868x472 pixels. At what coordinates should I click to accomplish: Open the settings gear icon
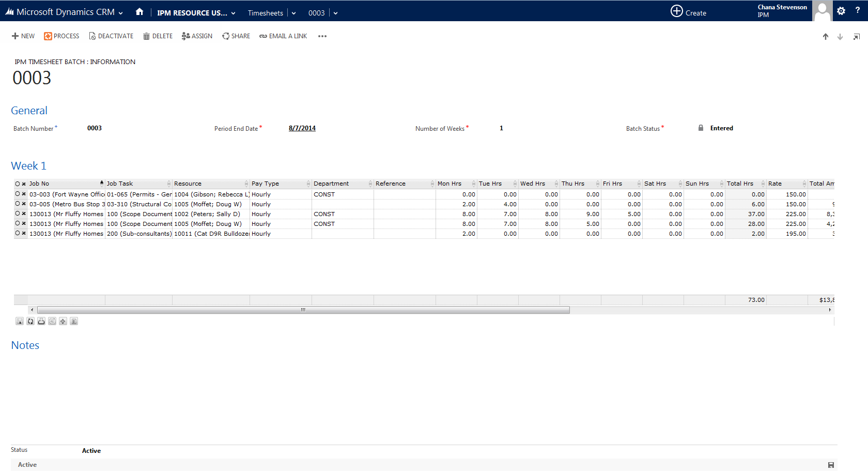pos(841,11)
